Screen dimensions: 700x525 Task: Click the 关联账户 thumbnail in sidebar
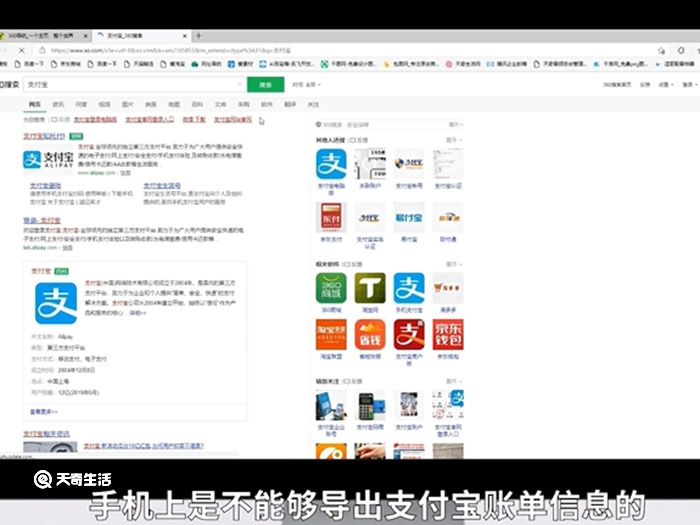coord(370,164)
